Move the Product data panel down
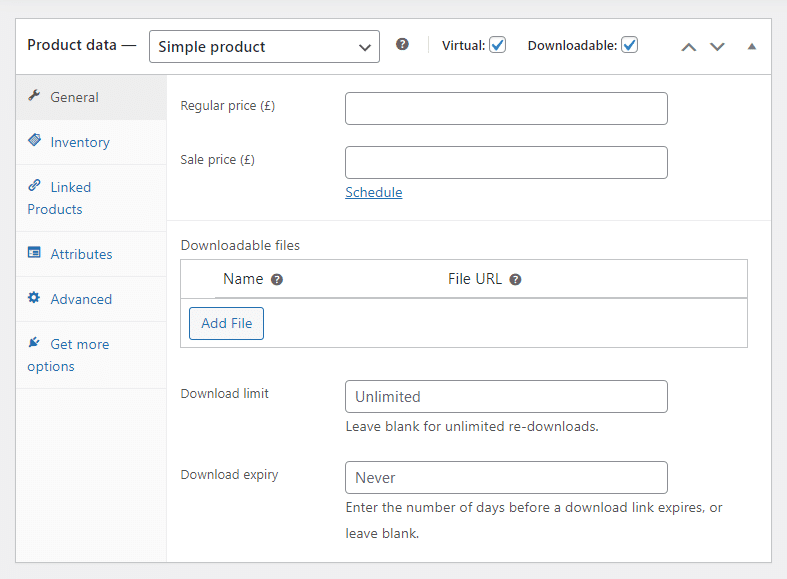Viewport: 787px width, 579px height. pos(717,47)
